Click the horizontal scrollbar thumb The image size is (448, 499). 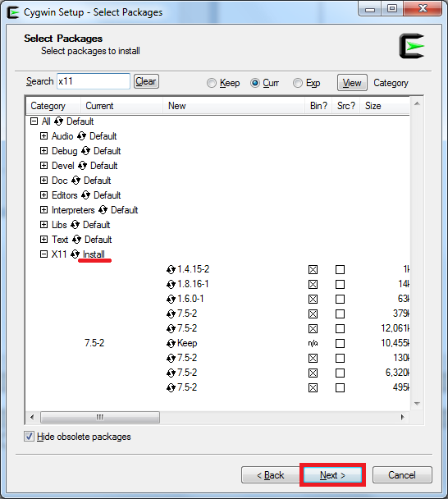point(100,417)
